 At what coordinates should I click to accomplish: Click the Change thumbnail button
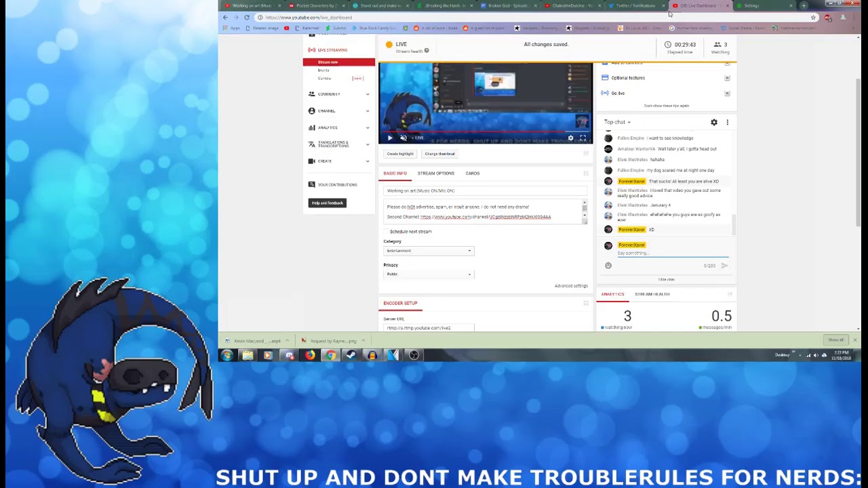coord(439,154)
